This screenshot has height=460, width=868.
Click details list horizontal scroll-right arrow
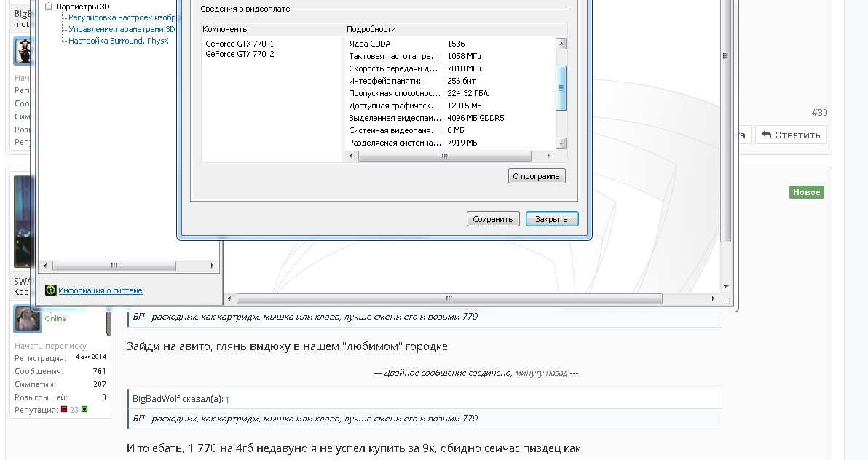click(548, 156)
